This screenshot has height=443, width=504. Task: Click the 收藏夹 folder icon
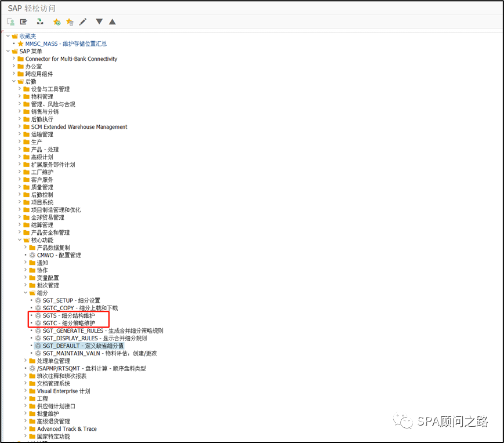pos(14,37)
